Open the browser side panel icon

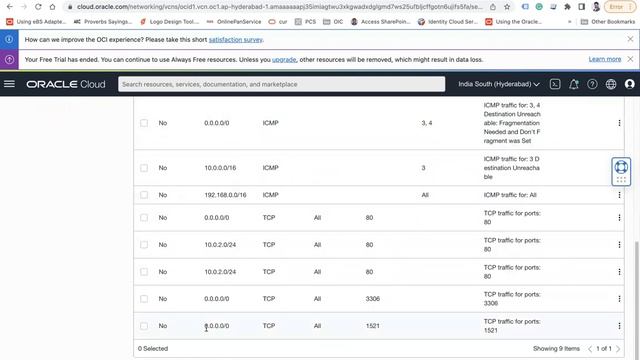(x=582, y=7)
